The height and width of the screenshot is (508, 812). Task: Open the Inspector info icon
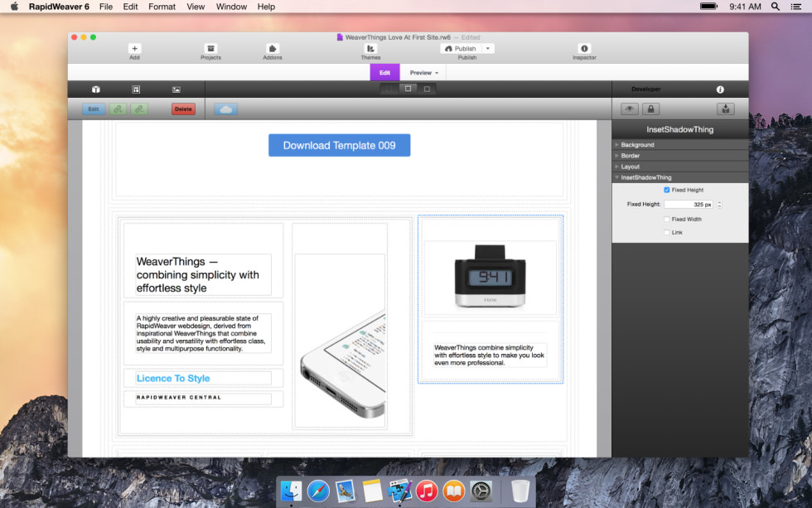[x=584, y=49]
